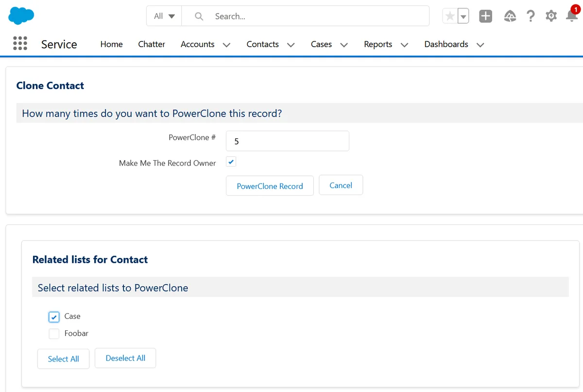Viewport: 583px width, 392px height.
Task: View notifications bell icon
Action: coord(572,16)
